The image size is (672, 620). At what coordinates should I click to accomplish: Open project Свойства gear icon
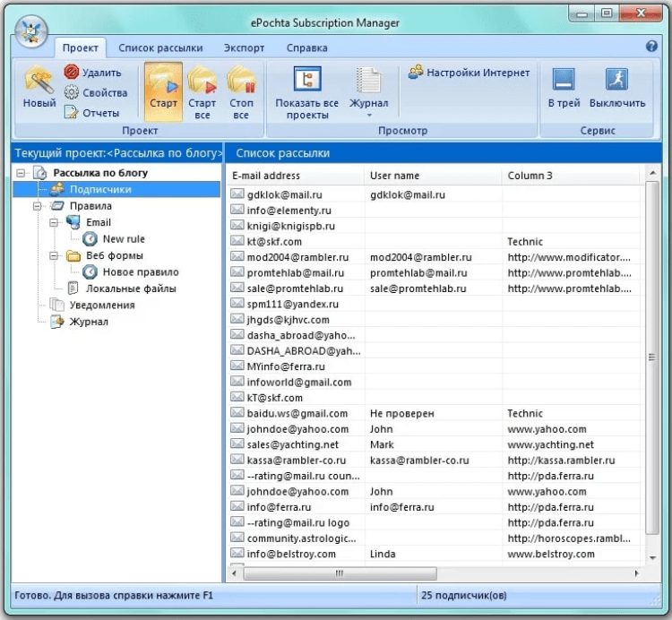tap(71, 92)
